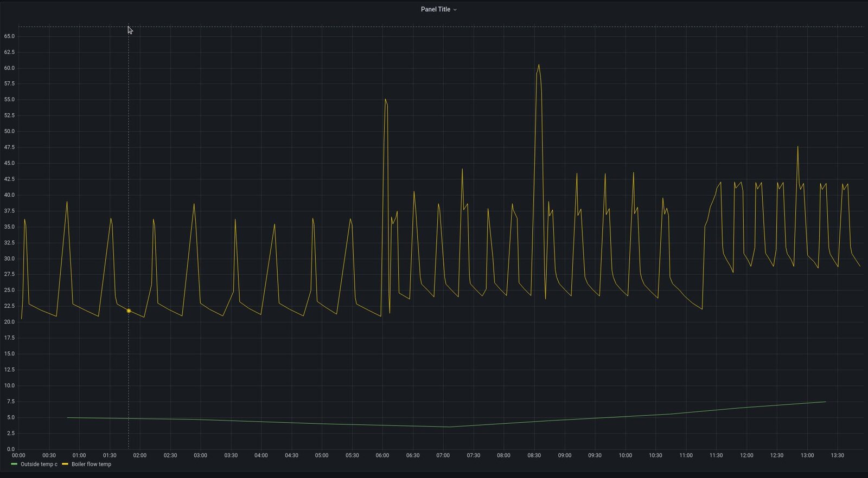The width and height of the screenshot is (868, 478).
Task: Click the 00:00 time axis label
Action: [18, 455]
